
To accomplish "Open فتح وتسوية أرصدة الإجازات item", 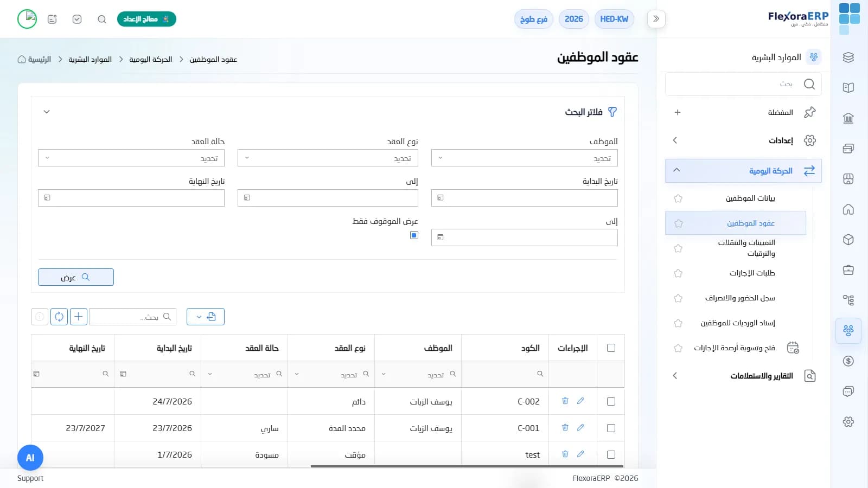I will coord(735,348).
